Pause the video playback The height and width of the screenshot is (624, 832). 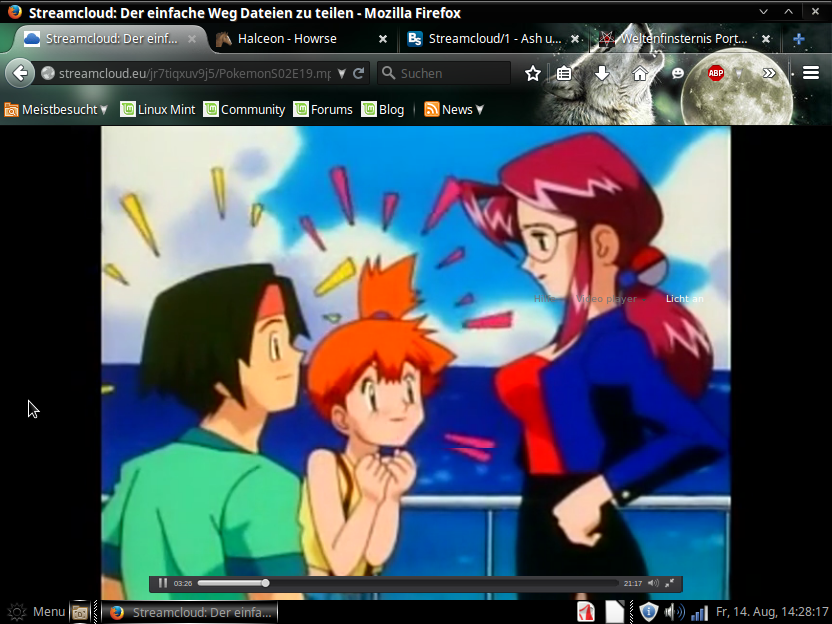(163, 583)
